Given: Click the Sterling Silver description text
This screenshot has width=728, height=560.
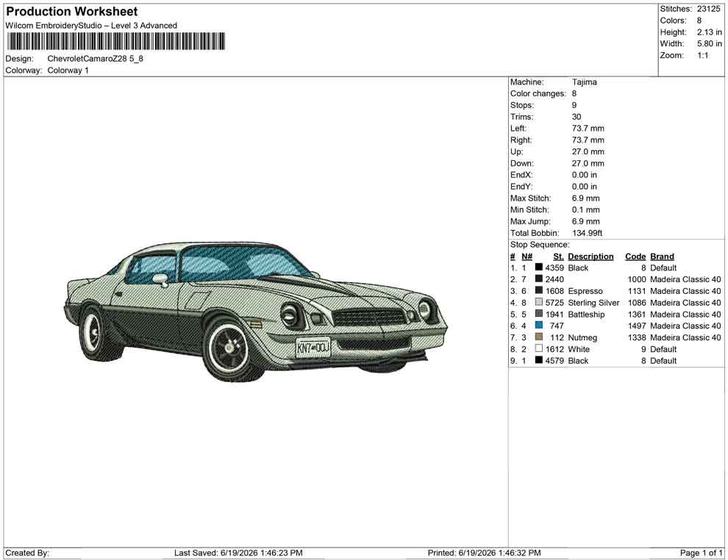Looking at the screenshot, I should pyautogui.click(x=593, y=303).
